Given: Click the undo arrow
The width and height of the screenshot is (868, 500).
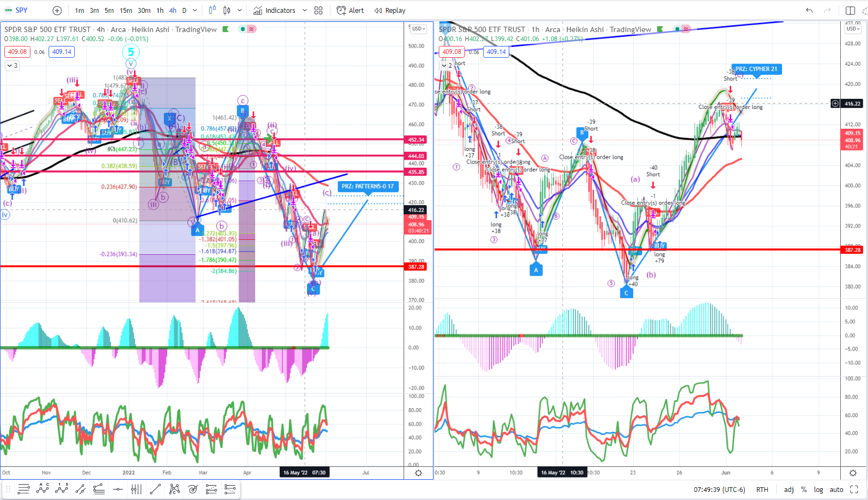Looking at the screenshot, I should coord(809,10).
